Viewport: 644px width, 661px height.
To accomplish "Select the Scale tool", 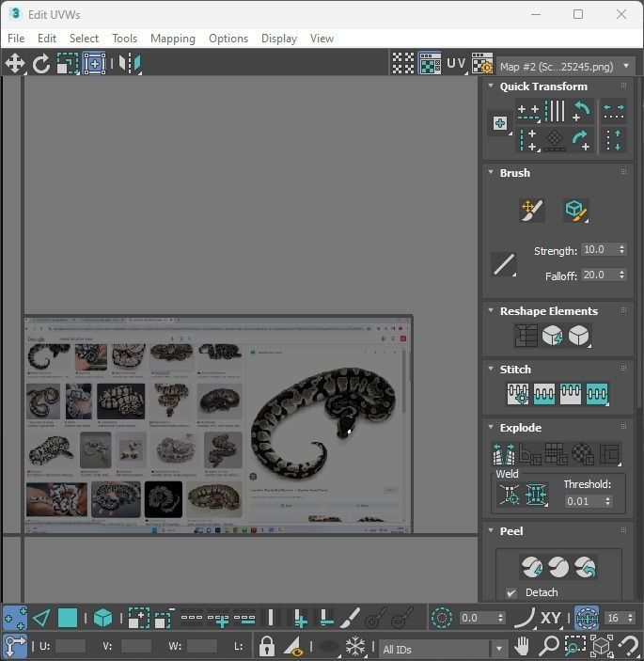I will tap(68, 64).
